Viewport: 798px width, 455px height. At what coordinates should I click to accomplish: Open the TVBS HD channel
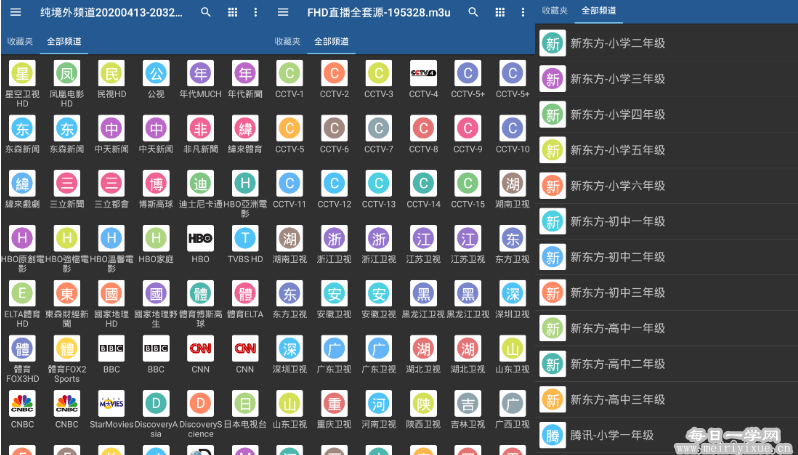245,244
